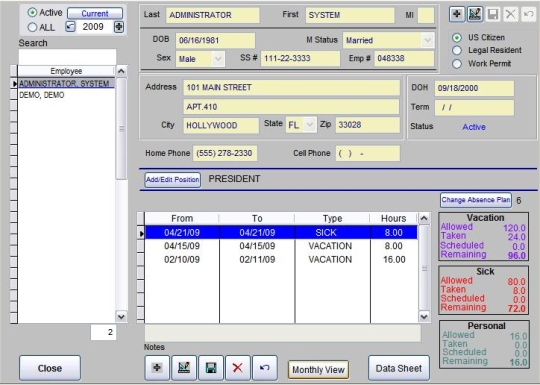Image resolution: width=540 pixels, height=385 pixels.
Task: Advance the year with the plus button beside 2009
Action: 119,27
